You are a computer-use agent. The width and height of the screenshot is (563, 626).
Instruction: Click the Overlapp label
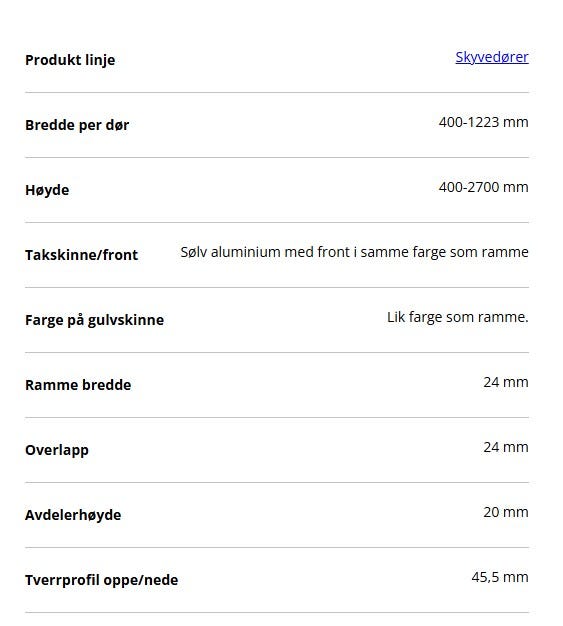57,450
